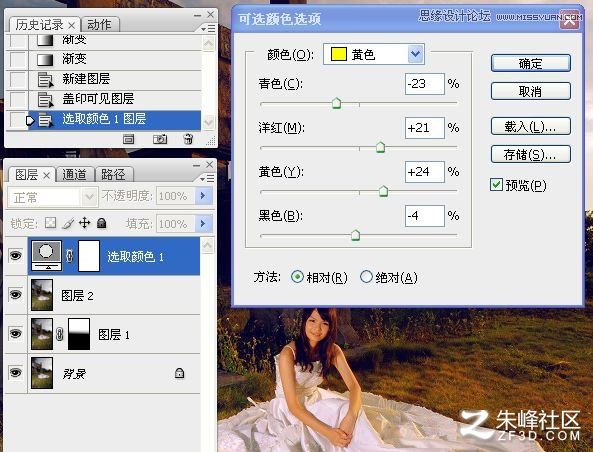The width and height of the screenshot is (593, 452).
Task: Open the layer blend mode 正常 dropdown
Action: pos(53,197)
